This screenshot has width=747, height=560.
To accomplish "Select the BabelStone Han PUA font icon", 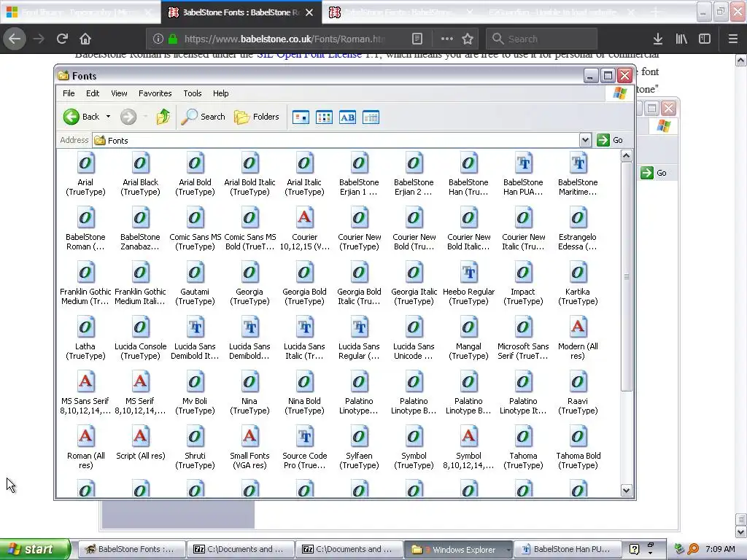I will tap(523, 163).
